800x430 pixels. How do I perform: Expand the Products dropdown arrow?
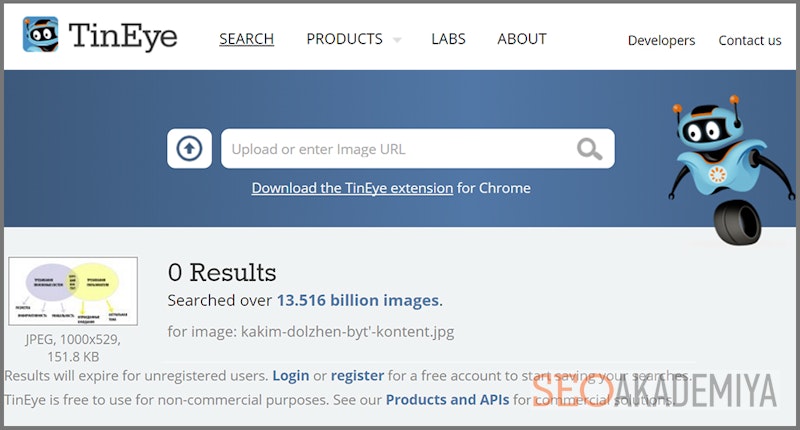click(397, 40)
